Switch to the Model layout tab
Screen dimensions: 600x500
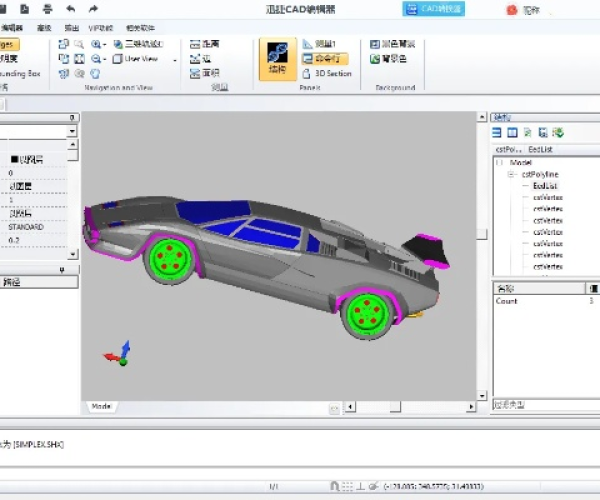[101, 406]
